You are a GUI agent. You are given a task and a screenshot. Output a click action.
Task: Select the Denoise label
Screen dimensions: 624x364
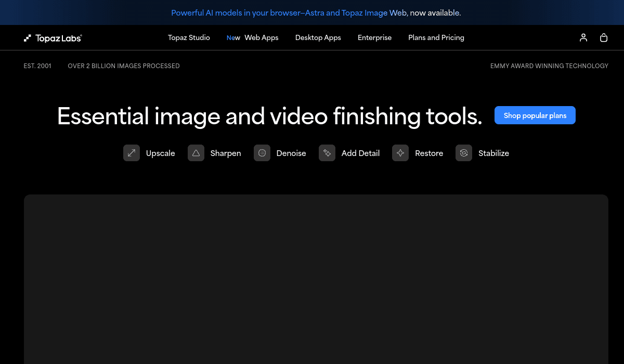point(291,153)
